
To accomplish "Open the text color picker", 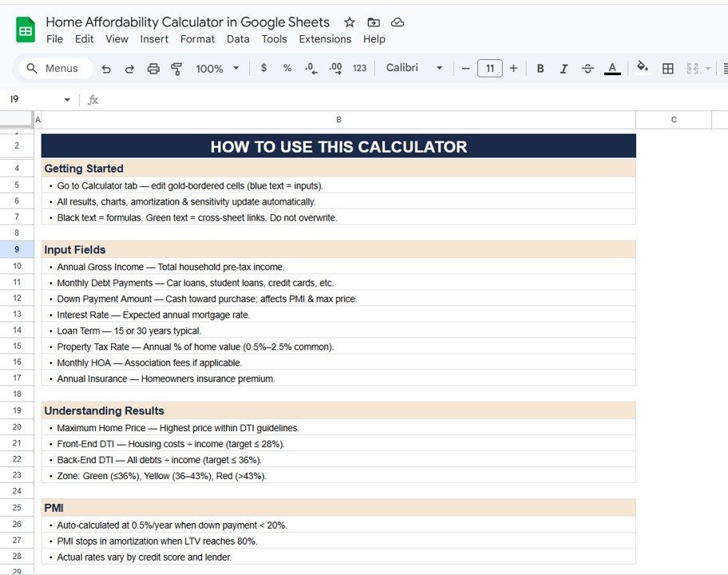I will (x=612, y=69).
